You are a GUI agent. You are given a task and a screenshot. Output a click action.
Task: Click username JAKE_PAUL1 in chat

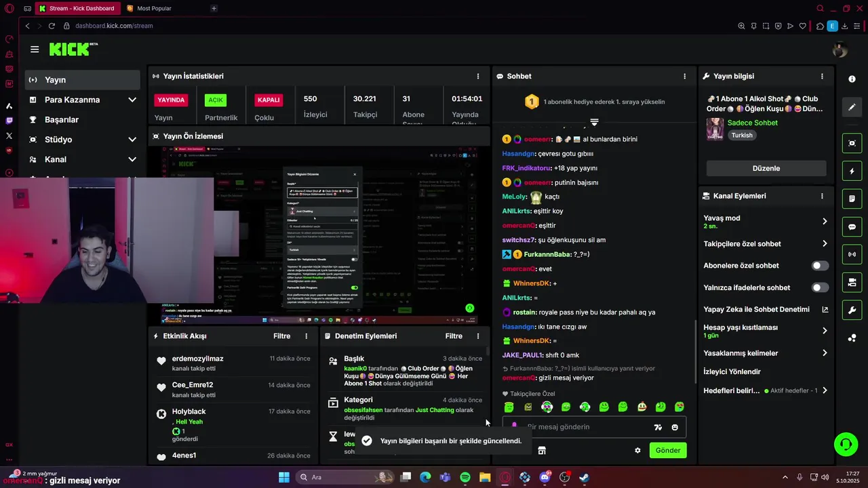pyautogui.click(x=523, y=355)
